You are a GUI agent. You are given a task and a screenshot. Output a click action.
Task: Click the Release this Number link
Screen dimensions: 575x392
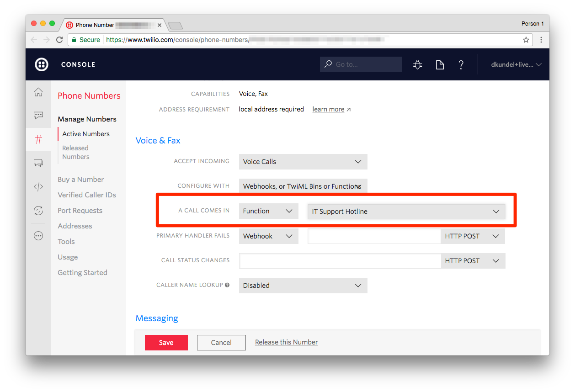[286, 342]
